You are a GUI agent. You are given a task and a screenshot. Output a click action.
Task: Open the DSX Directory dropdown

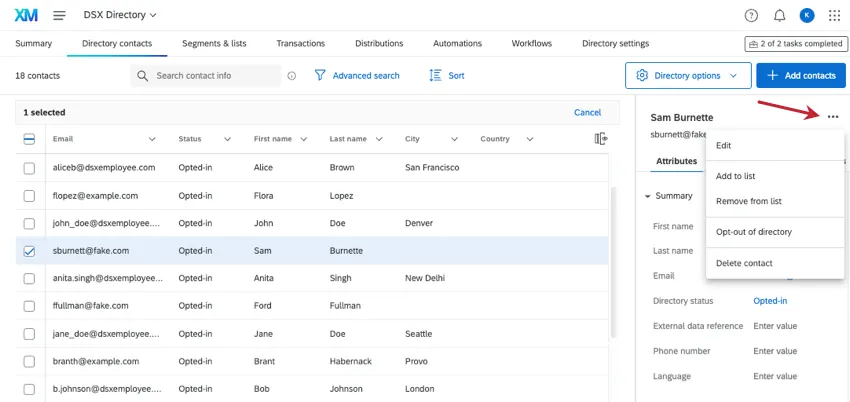[118, 15]
